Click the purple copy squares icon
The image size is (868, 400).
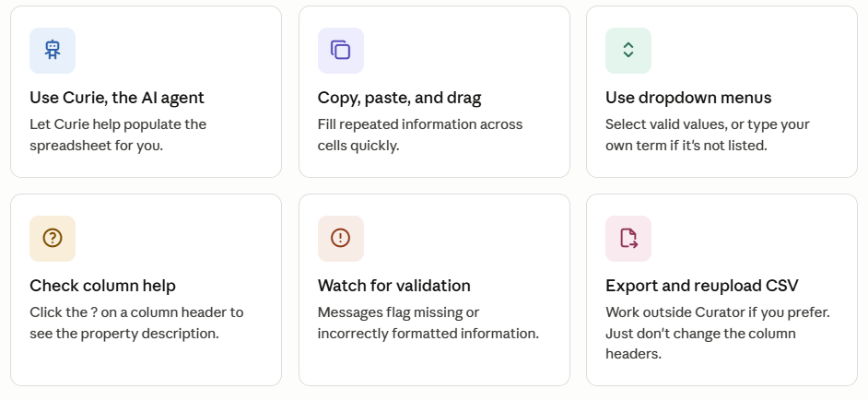[x=340, y=51]
